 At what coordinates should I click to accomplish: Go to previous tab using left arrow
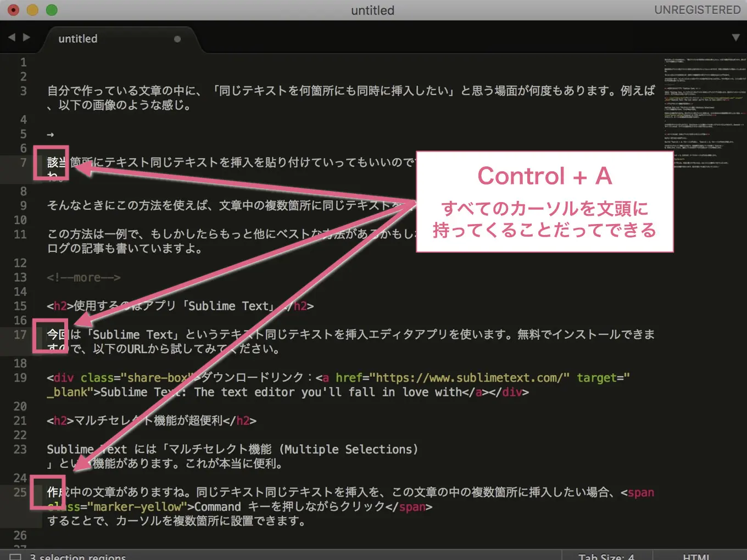pos(12,37)
